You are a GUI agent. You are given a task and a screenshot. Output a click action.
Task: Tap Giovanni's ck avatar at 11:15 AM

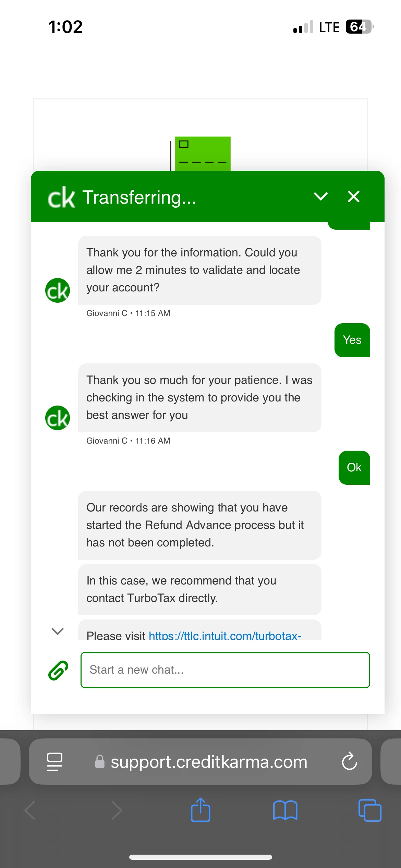tap(58, 290)
